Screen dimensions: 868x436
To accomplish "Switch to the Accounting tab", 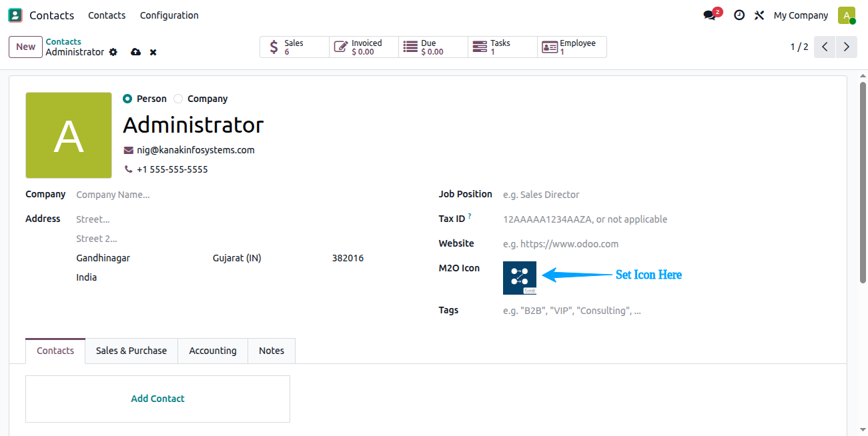I will 213,351.
